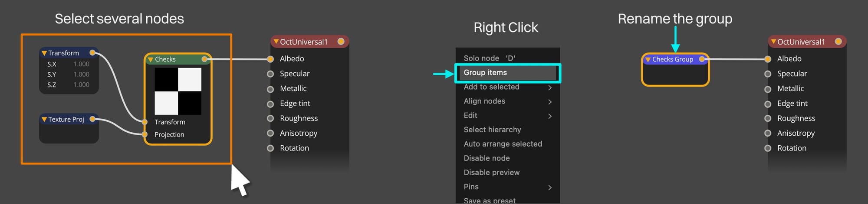Viewport: 868px width, 204px height.
Task: Click the S.X value 1.000 field
Action: (x=81, y=64)
